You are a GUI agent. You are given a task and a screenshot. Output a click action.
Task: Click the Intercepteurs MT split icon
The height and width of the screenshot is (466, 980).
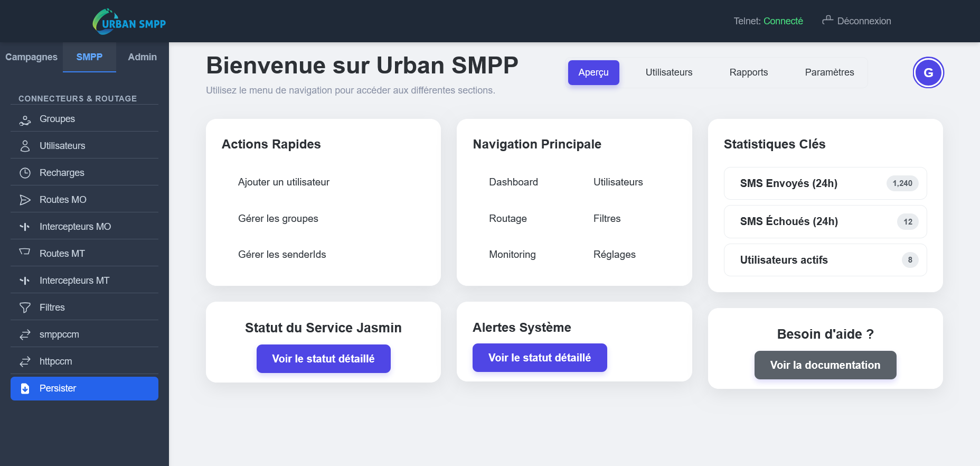(25, 281)
